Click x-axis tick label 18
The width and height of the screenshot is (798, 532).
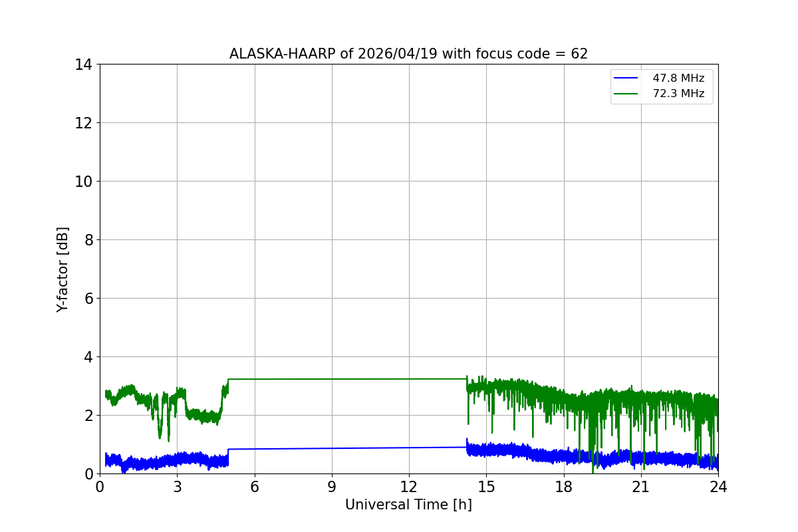pyautogui.click(x=564, y=486)
